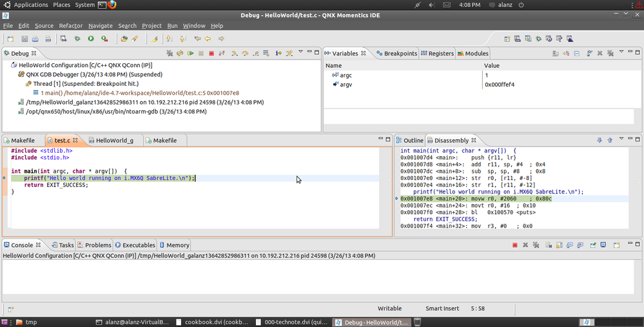The width and height of the screenshot is (644, 327).
Task: Launch Debug via green bug toolbar icon
Action: pos(77,39)
